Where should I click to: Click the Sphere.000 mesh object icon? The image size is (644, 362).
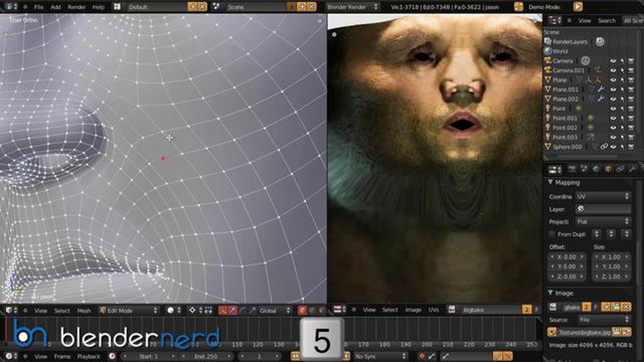[548, 147]
